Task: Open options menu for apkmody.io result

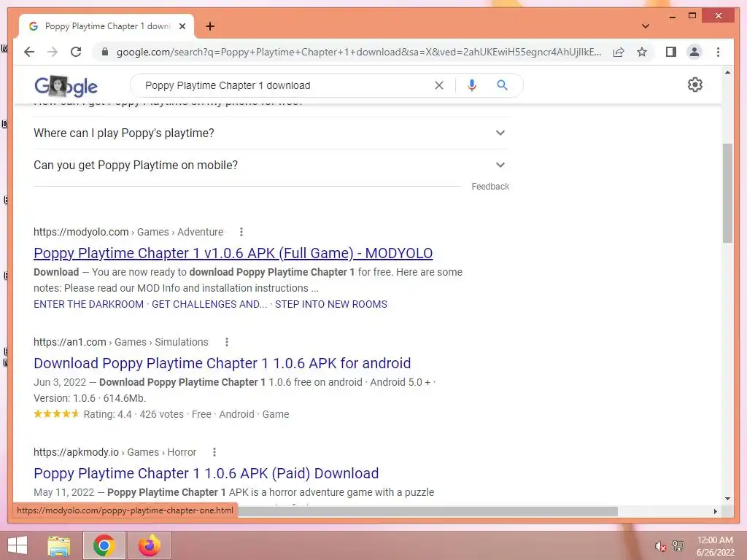Action: point(214,452)
